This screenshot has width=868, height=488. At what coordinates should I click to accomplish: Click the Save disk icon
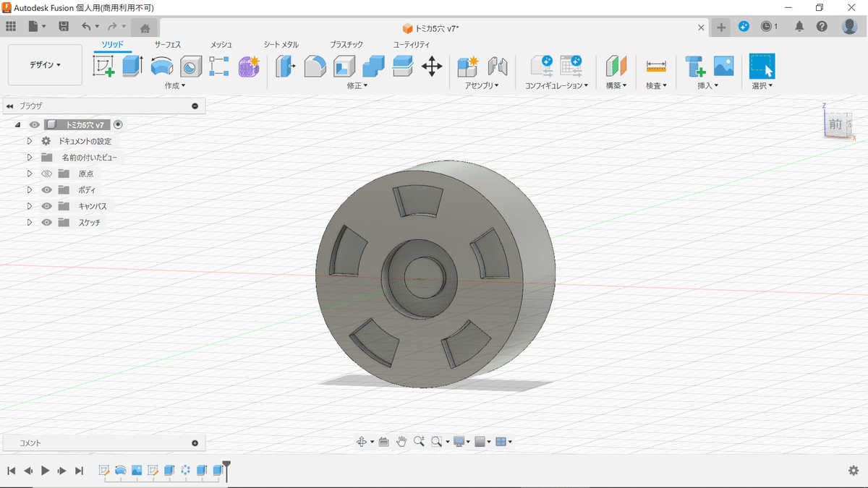pos(64,26)
